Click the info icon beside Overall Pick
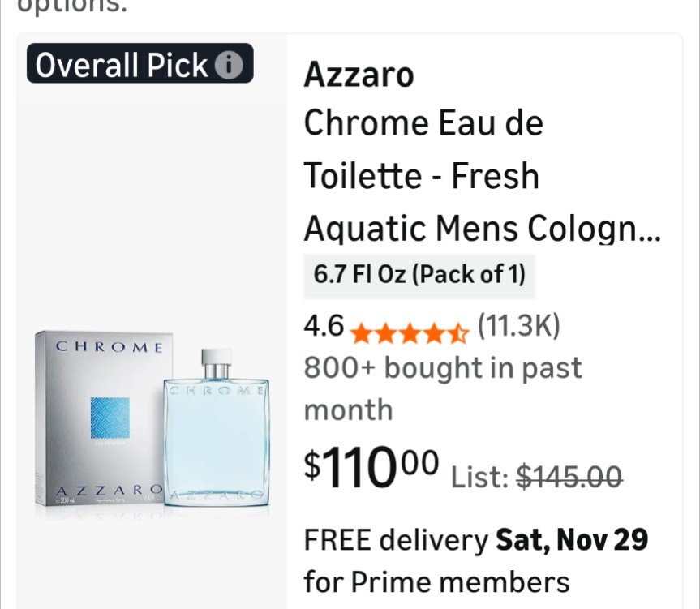This screenshot has width=700, height=609. tap(229, 65)
